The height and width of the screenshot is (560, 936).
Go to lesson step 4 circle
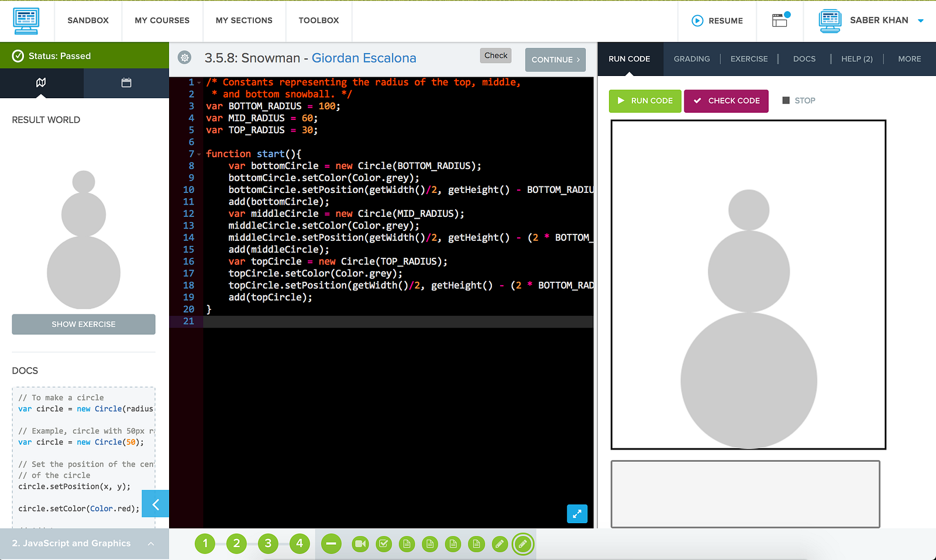300,544
